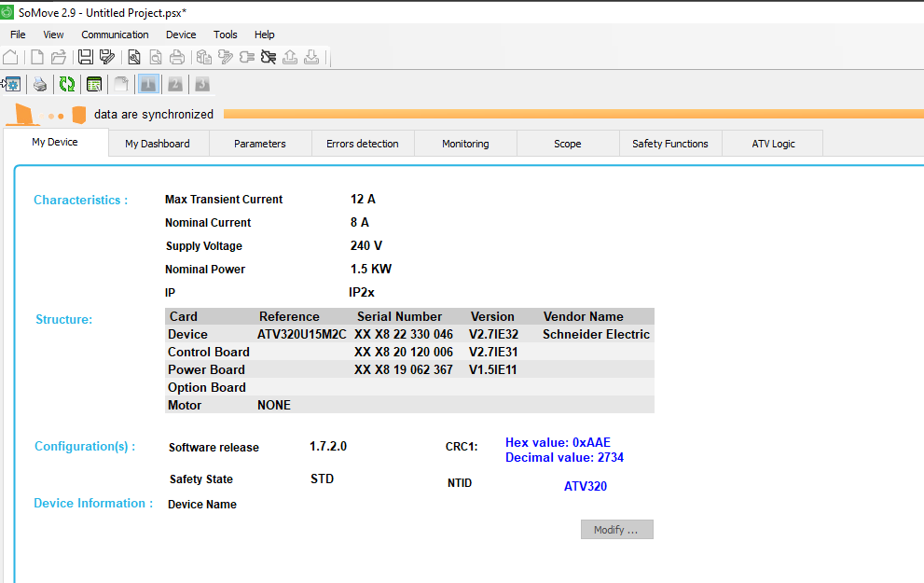Go to the Monitoring tab

465,144
